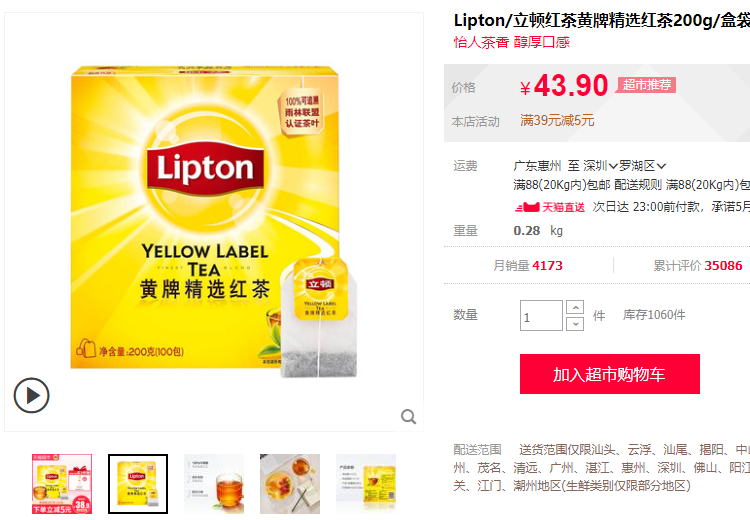Viewport: 750px width, 520px height.
Task: Increase quantity with the up arrow
Action: [x=575, y=307]
